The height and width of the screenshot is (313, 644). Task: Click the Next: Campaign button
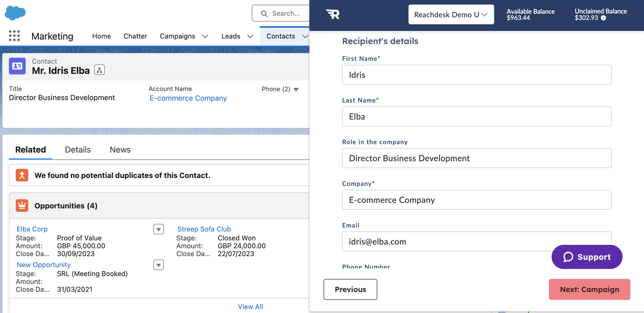[590, 289]
